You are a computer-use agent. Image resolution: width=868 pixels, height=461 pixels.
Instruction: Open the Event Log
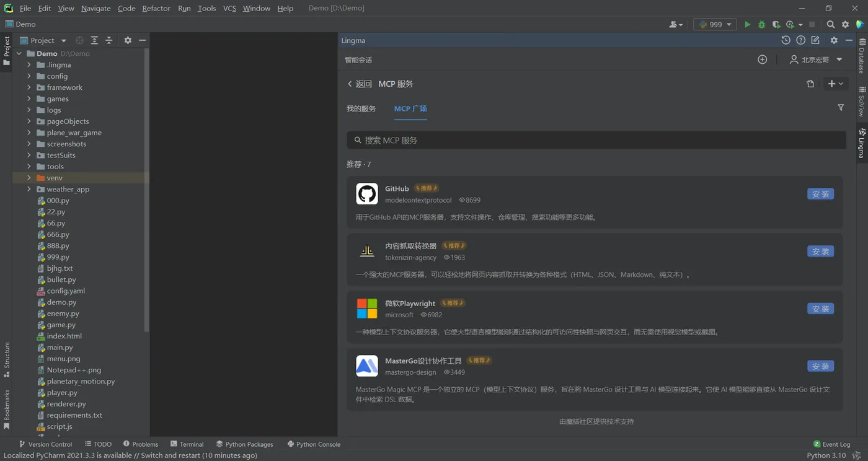(831, 444)
